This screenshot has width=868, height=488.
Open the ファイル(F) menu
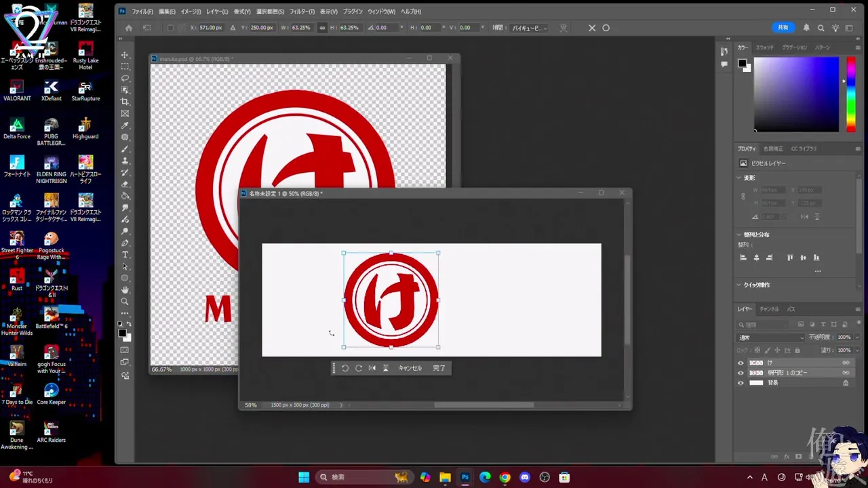tap(142, 12)
